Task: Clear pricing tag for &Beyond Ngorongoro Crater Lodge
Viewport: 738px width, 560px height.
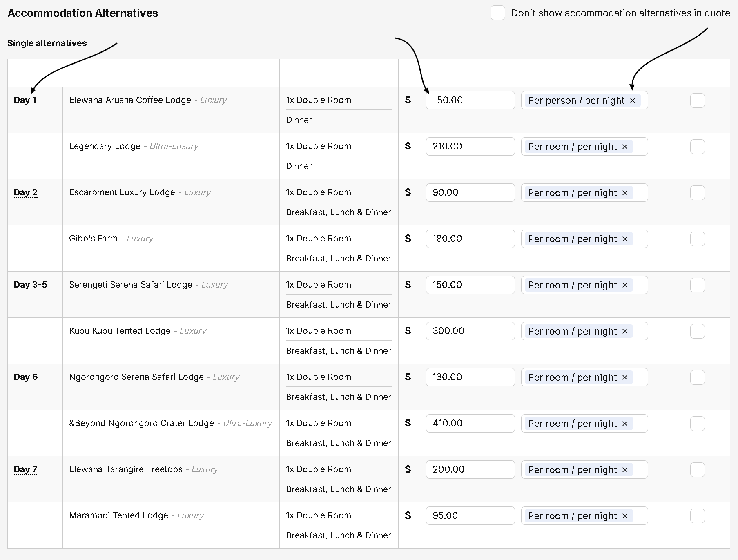Action: pos(625,424)
